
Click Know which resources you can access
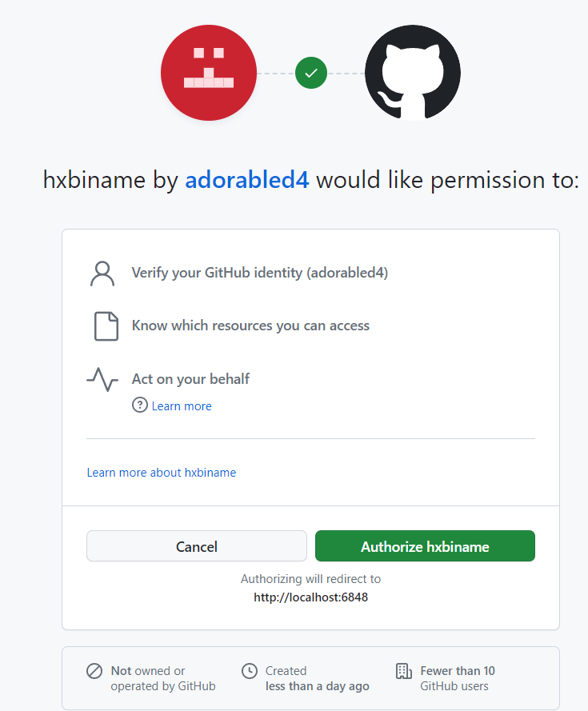(250, 326)
